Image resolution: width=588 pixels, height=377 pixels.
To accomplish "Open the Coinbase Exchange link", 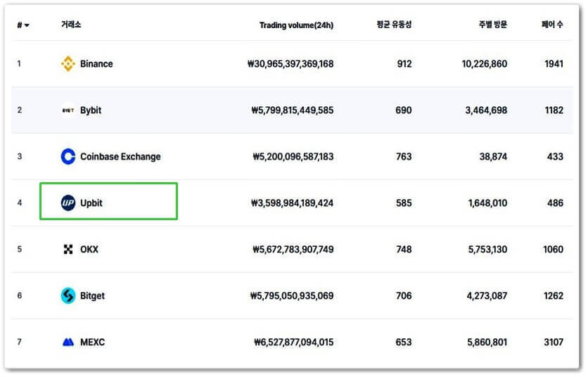I will tap(120, 157).
